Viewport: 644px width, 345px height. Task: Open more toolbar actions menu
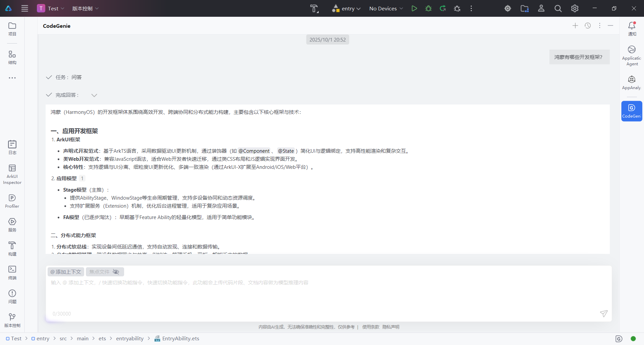click(471, 8)
